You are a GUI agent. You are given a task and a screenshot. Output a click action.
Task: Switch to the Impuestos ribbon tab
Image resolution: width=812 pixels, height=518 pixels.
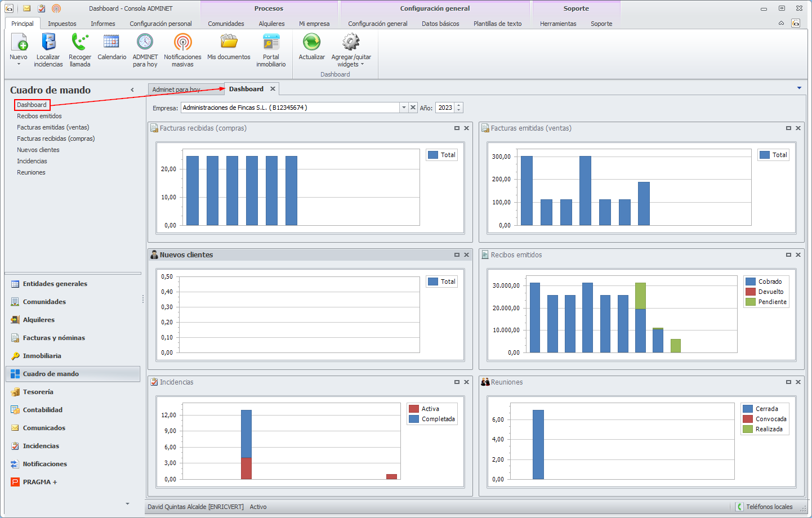(62, 24)
